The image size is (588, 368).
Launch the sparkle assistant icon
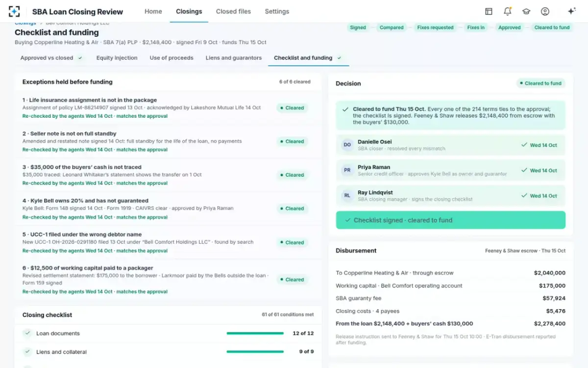[571, 11]
